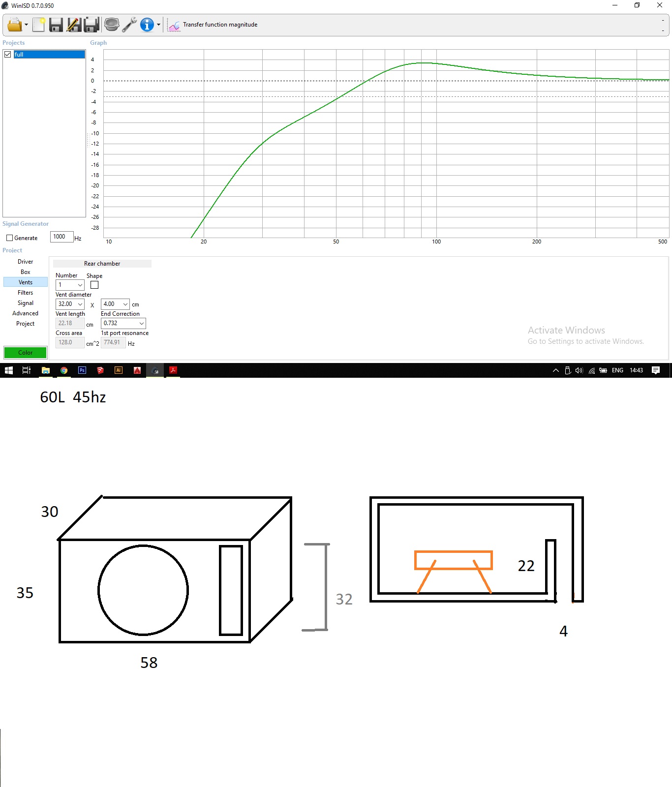Open the 4.00 vent height dropdown
The width and height of the screenshot is (672, 787).
(115, 304)
